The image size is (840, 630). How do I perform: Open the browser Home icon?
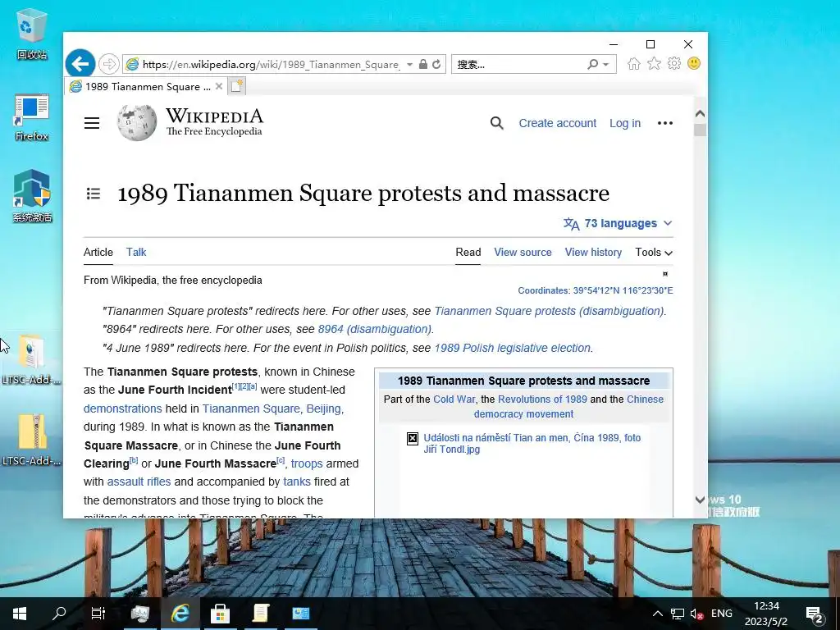click(634, 64)
